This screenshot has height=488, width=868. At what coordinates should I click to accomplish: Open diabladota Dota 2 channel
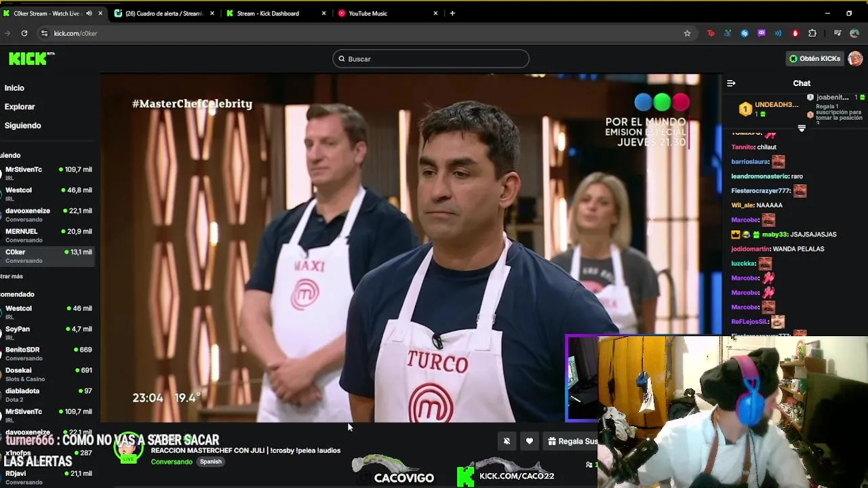[47, 394]
